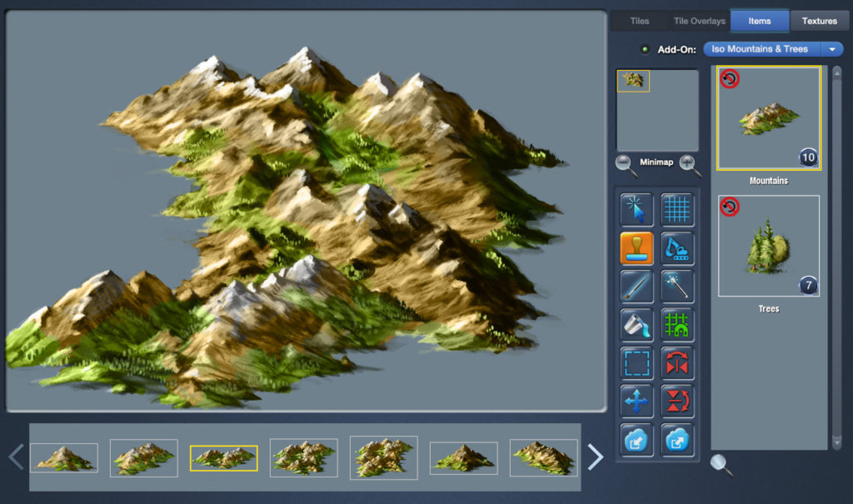853x504 pixels.
Task: Open the Add-On dropdown arrow
Action: [832, 49]
